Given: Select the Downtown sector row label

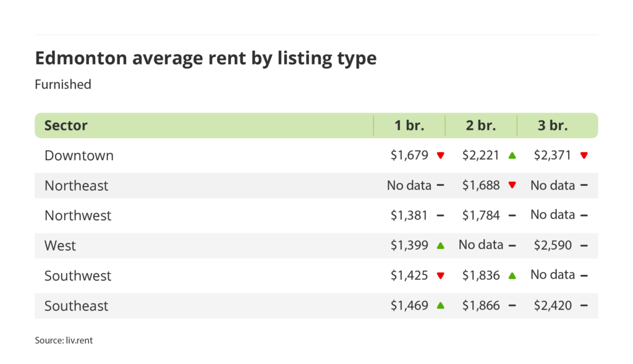Looking at the screenshot, I should pos(79,156).
